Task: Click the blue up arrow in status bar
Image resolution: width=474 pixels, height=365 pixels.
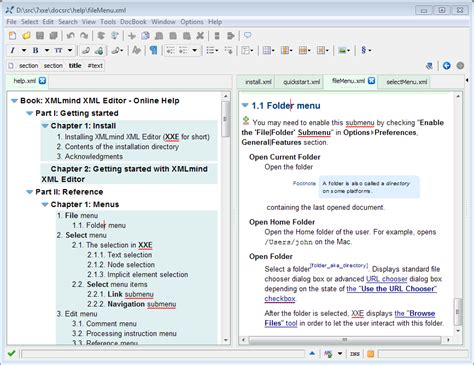Action: (312, 353)
